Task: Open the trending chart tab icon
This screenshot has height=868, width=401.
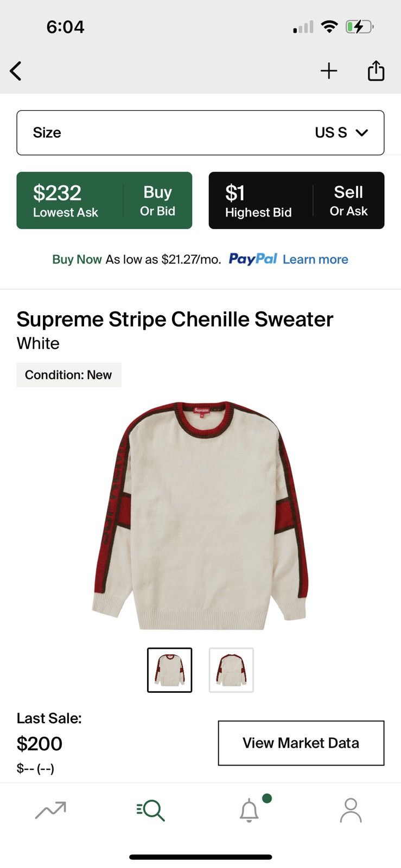Action: tap(50, 810)
